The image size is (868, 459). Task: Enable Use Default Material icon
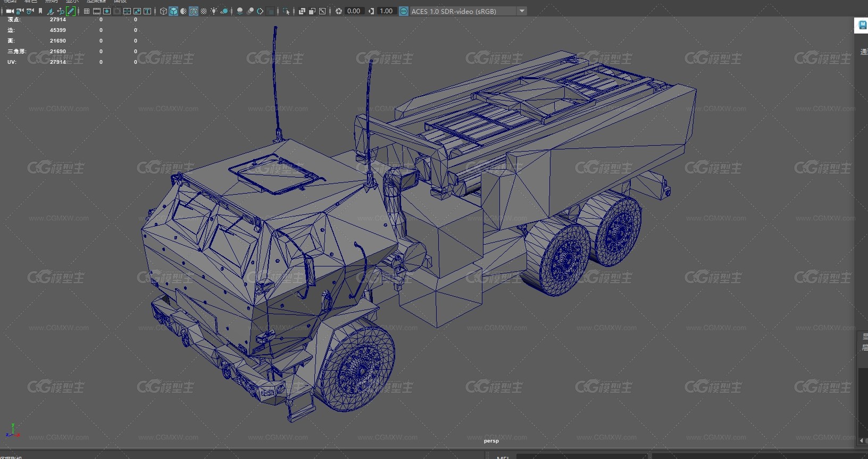[183, 11]
